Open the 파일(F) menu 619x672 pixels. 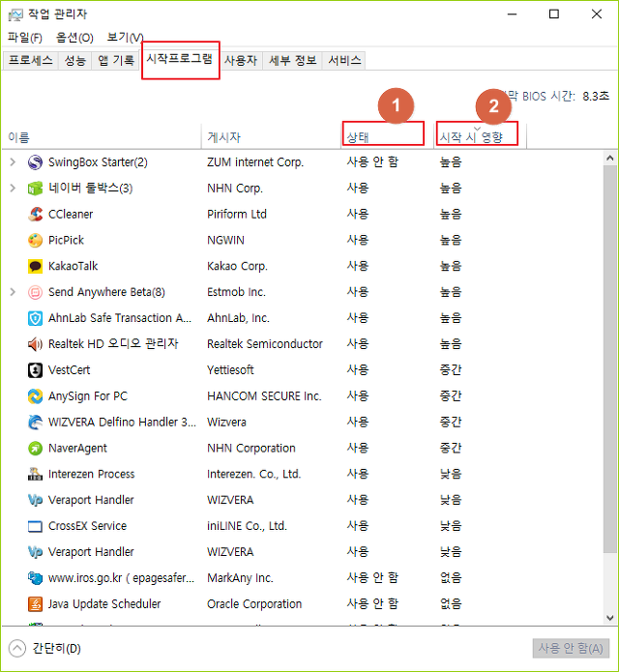coord(25,38)
